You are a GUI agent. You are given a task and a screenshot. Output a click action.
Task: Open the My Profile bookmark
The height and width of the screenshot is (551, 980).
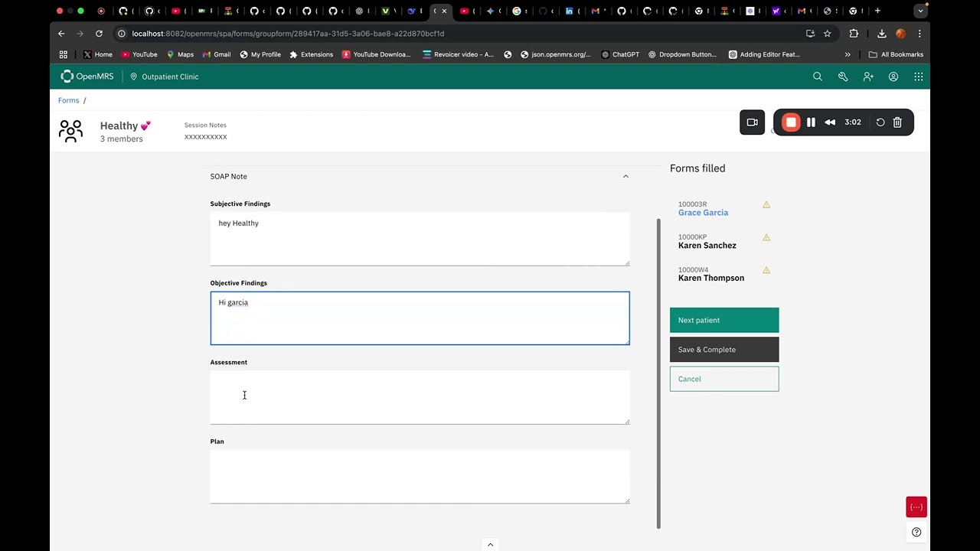click(x=260, y=54)
